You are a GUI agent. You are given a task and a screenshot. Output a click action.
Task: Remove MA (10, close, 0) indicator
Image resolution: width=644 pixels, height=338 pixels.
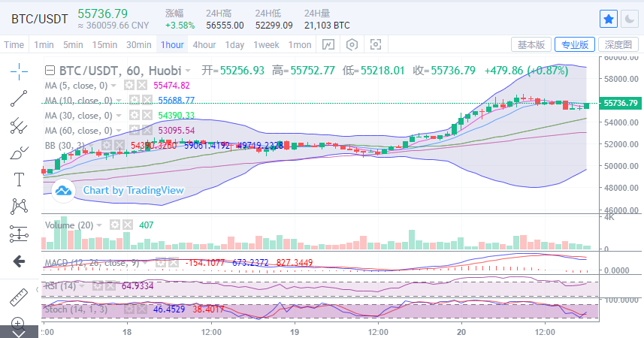147,100
